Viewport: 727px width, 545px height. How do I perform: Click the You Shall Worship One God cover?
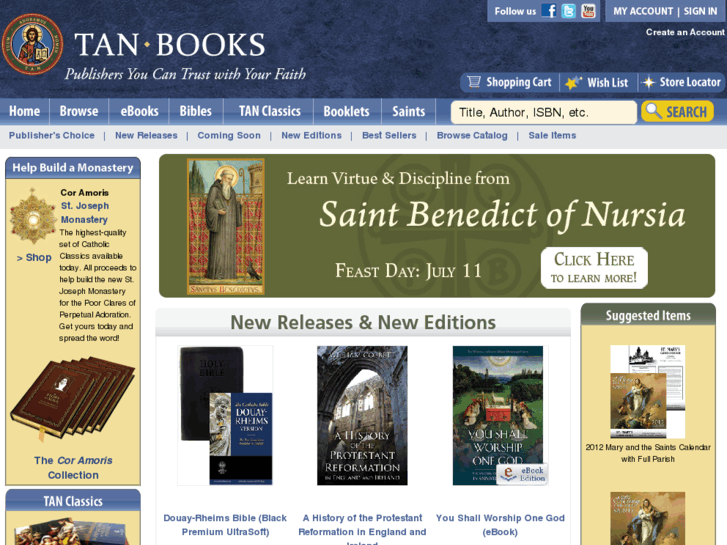pos(500,416)
